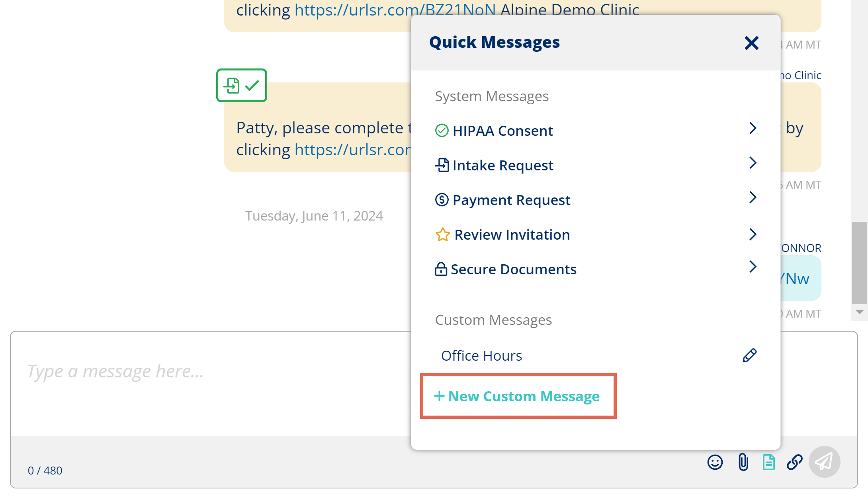Choose the Office Hours custom message
The image size is (868, 498).
481,355
